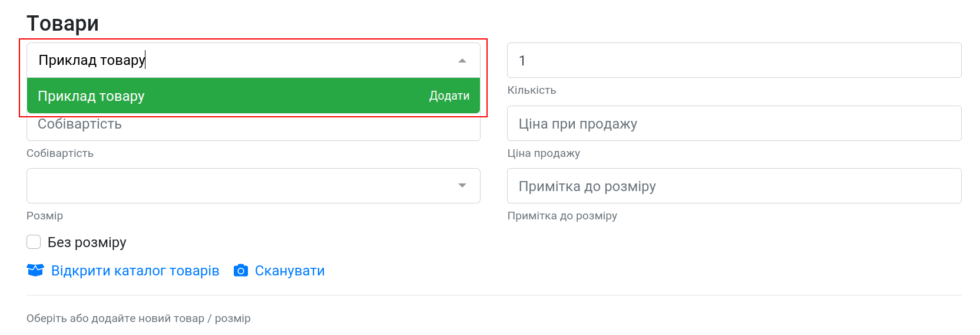This screenshot has height=335, width=980.
Task: Click the camera scan icon
Action: click(240, 271)
